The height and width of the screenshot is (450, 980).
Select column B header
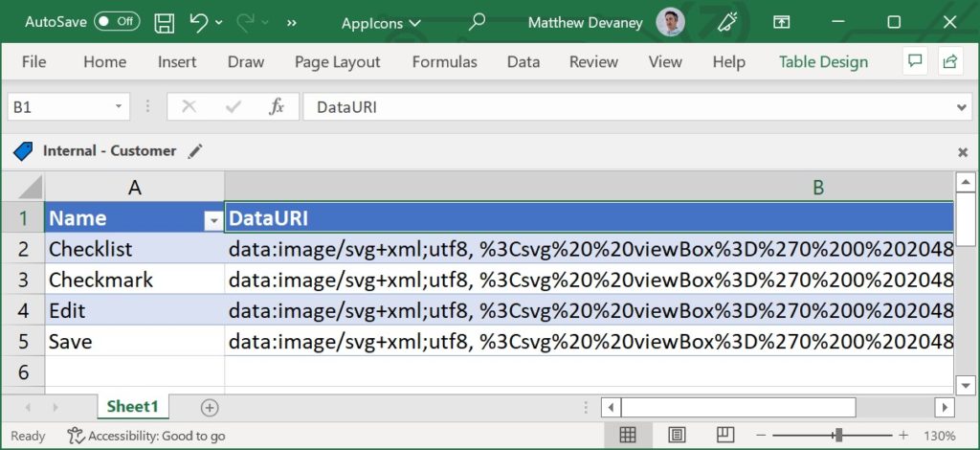[589, 187]
